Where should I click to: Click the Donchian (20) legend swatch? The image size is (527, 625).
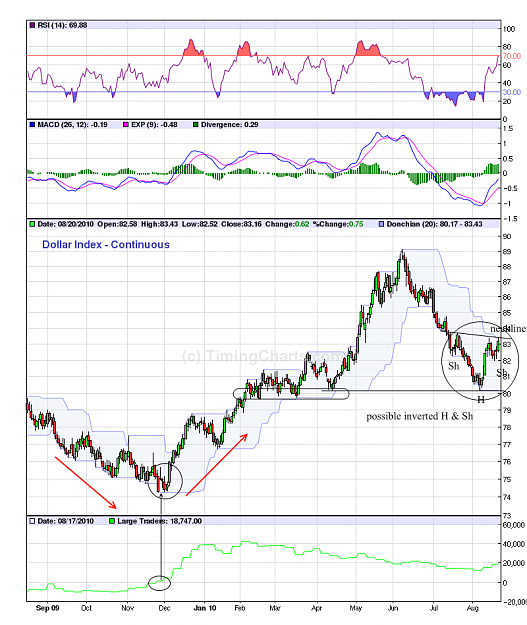pyautogui.click(x=381, y=224)
